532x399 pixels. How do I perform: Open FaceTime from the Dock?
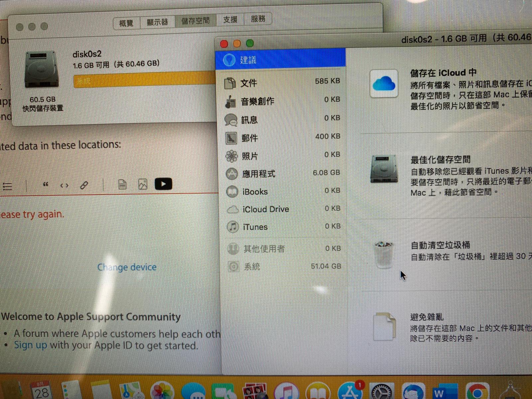pos(224,391)
